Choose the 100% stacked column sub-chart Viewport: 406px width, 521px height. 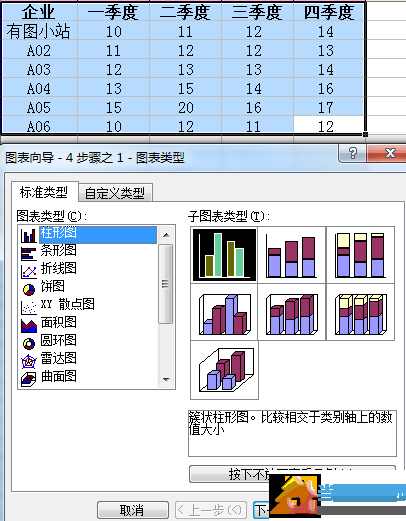click(360, 255)
